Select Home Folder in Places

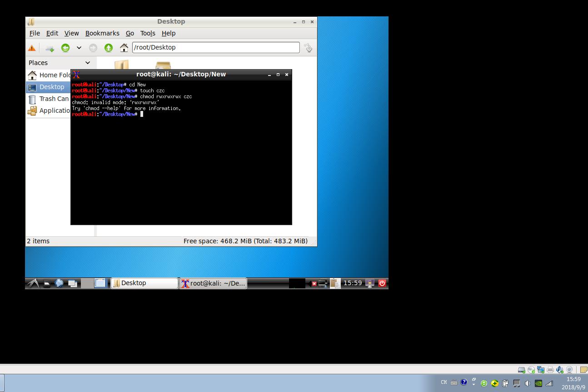coord(49,75)
